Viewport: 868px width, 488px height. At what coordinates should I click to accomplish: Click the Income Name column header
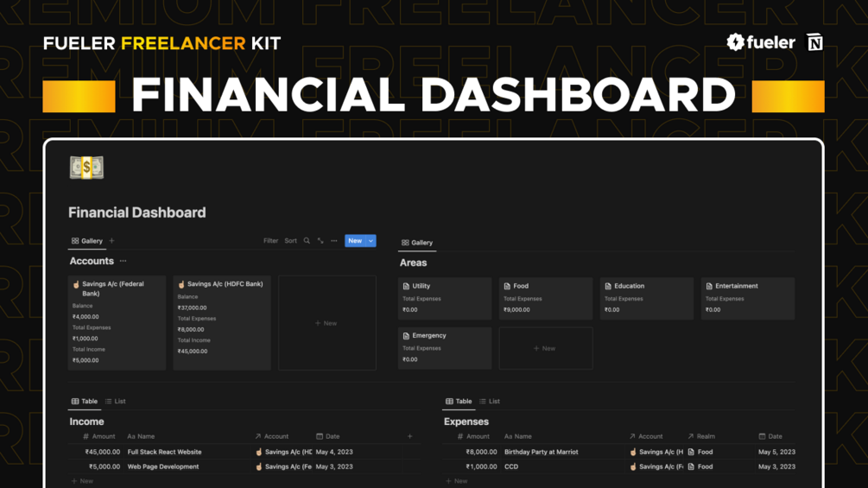141,436
